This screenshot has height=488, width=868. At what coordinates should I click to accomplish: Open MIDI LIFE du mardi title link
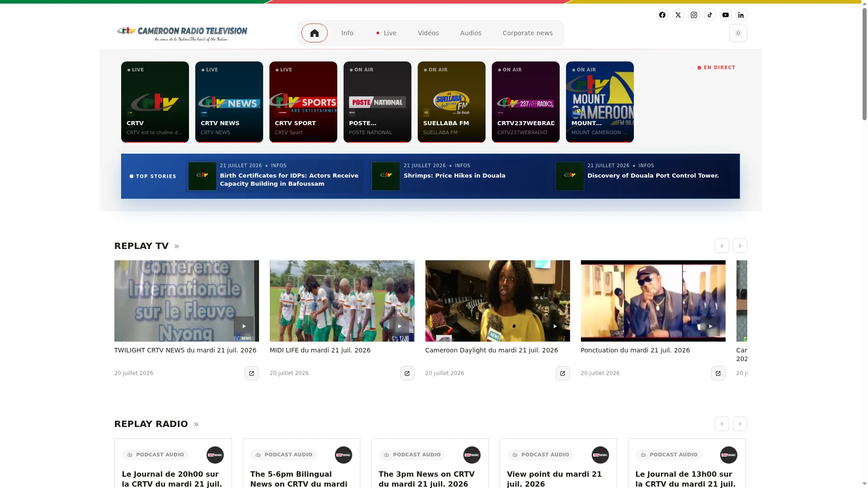320,350
